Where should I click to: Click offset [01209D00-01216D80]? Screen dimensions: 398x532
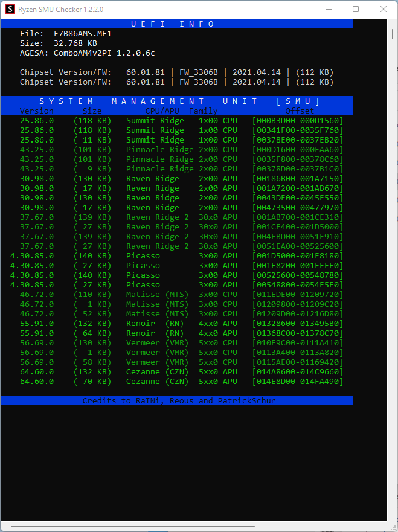298,314
